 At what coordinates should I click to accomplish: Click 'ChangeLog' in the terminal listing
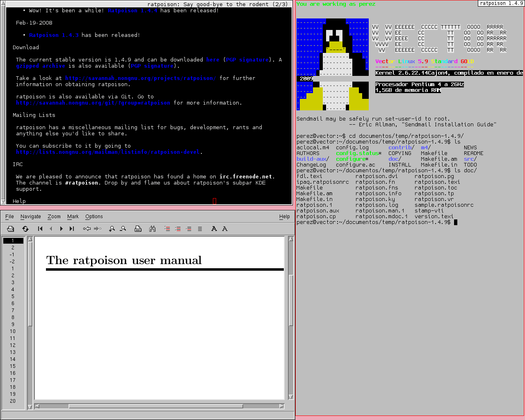click(311, 165)
